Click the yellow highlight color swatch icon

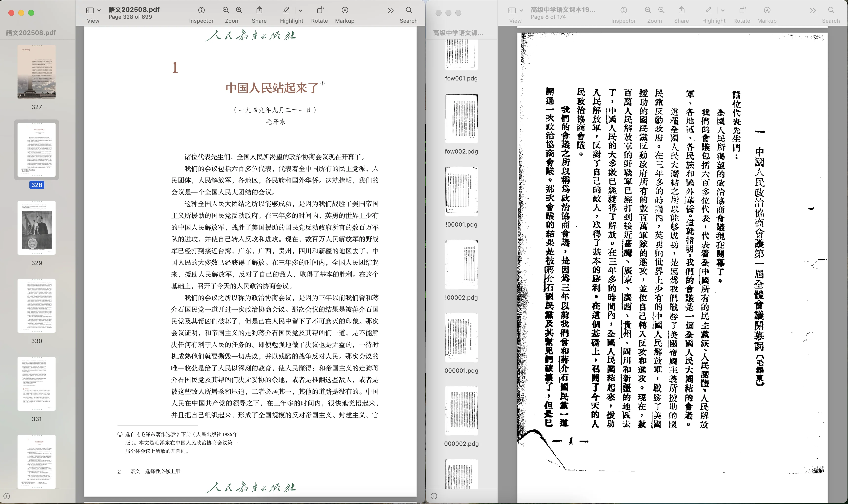point(286,10)
